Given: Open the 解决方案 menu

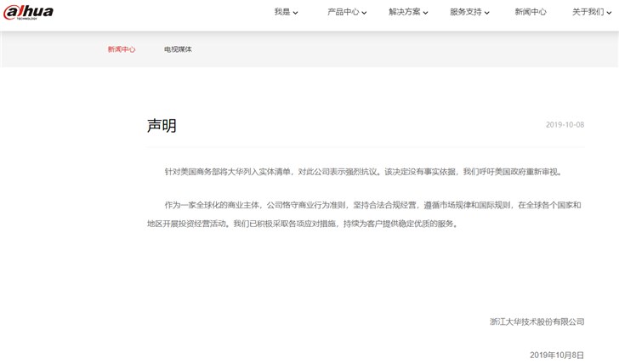Looking at the screenshot, I should point(404,12).
